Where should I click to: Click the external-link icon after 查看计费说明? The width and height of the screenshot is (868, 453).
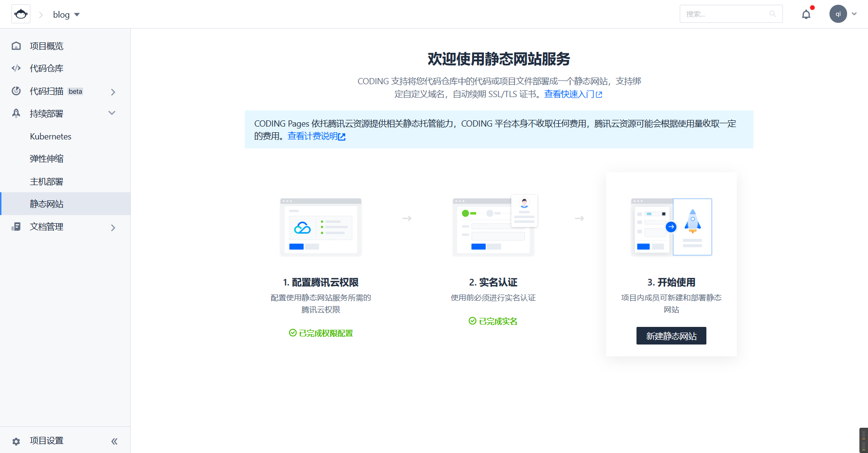click(342, 137)
